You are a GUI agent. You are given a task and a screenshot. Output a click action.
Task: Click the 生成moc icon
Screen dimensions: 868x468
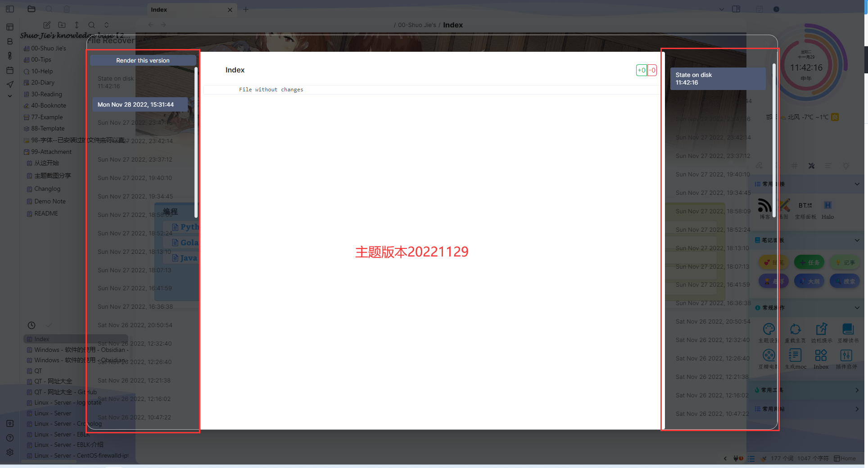pos(795,356)
